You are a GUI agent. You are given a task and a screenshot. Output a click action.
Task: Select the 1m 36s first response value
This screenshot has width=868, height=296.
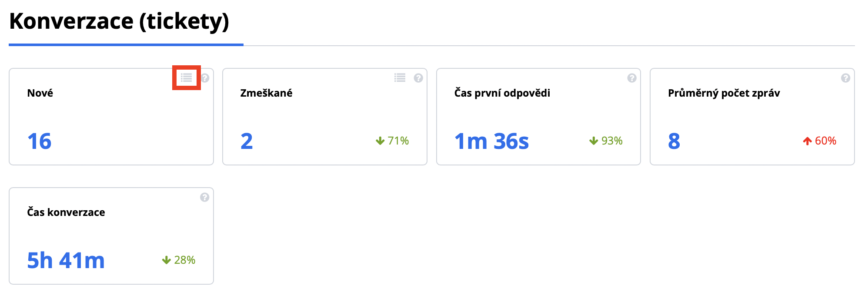tap(491, 141)
